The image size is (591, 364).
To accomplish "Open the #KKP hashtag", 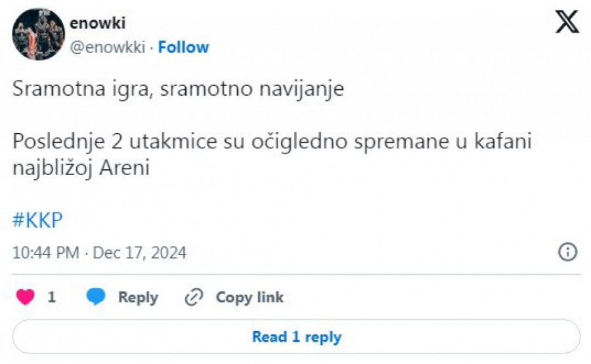I will tap(37, 221).
